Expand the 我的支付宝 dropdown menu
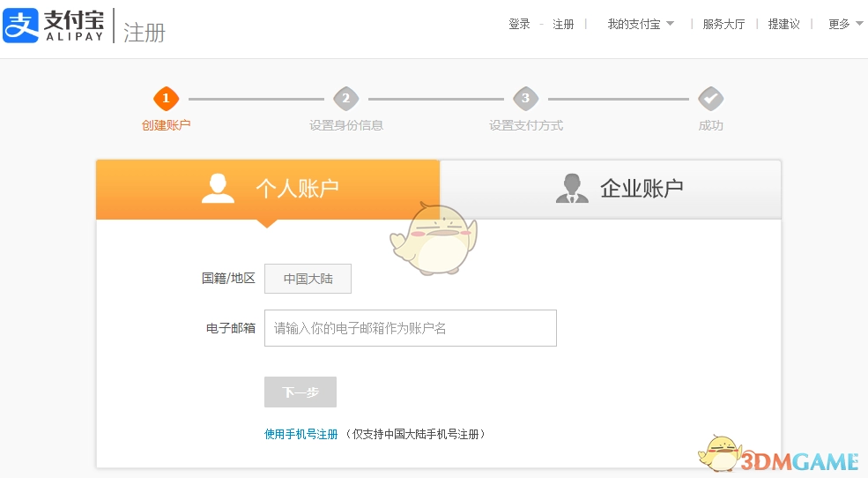Image resolution: width=868 pixels, height=478 pixels. pos(640,25)
